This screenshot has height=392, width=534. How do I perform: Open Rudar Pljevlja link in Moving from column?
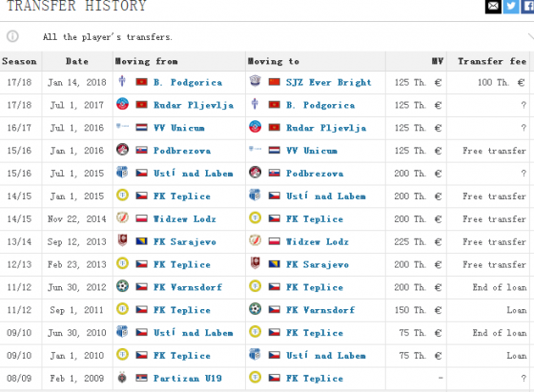194,105
